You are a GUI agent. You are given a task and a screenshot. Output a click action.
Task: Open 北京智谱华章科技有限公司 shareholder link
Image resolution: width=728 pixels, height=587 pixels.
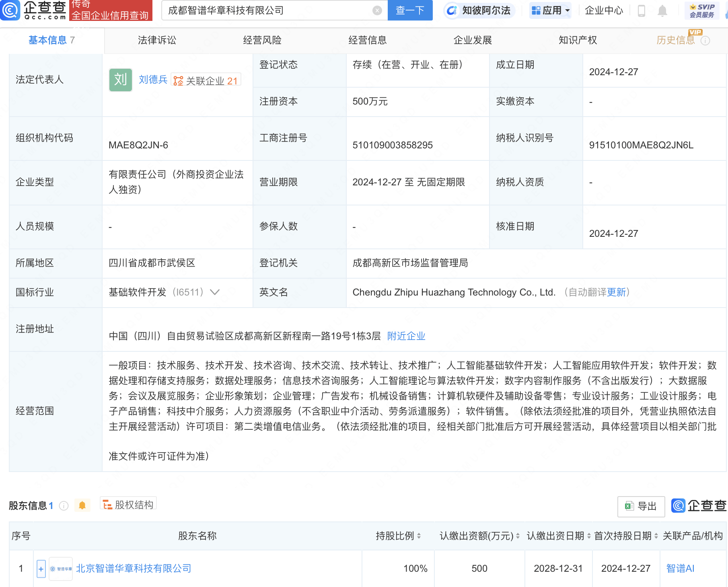click(x=134, y=569)
